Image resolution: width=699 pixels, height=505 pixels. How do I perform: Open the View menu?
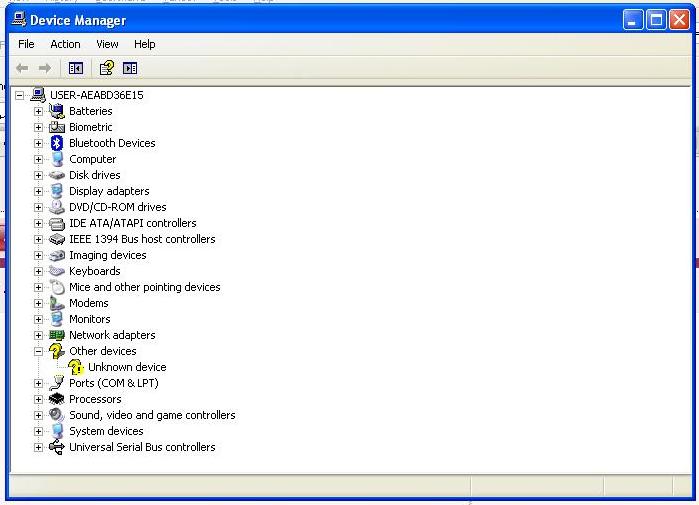107,44
